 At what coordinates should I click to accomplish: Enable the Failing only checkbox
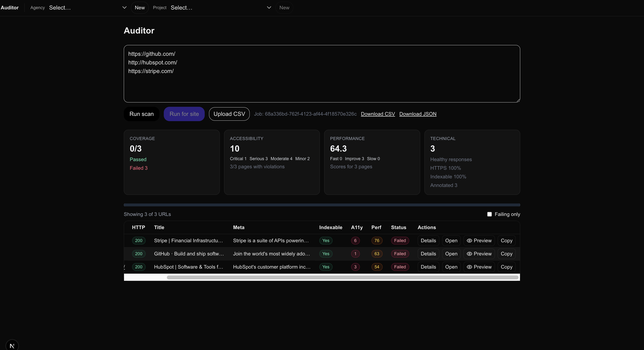[x=489, y=214]
